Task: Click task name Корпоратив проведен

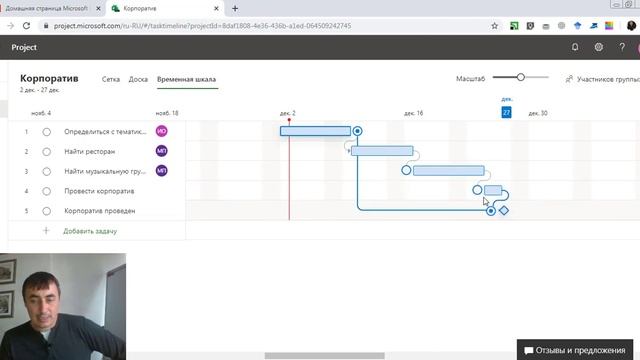Action: click(100, 211)
